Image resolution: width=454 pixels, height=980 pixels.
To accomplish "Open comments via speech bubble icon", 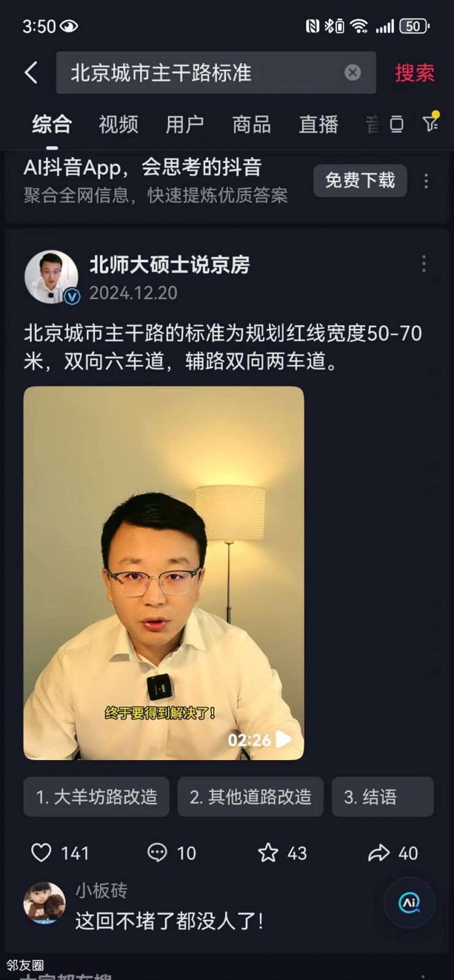I will (157, 853).
